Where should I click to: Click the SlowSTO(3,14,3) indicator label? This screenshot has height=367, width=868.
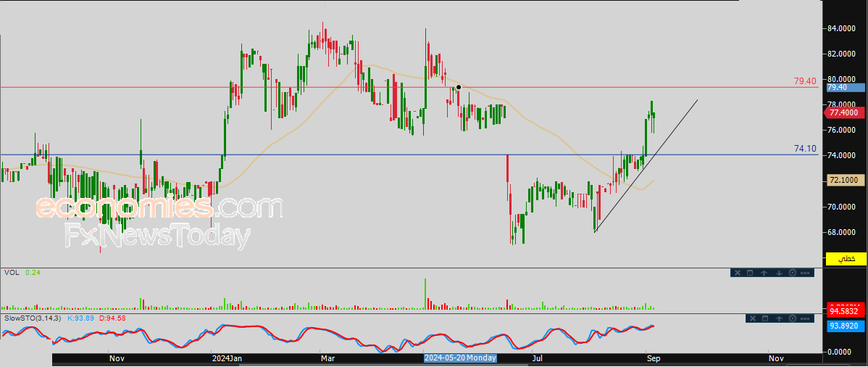pyautogui.click(x=32, y=318)
